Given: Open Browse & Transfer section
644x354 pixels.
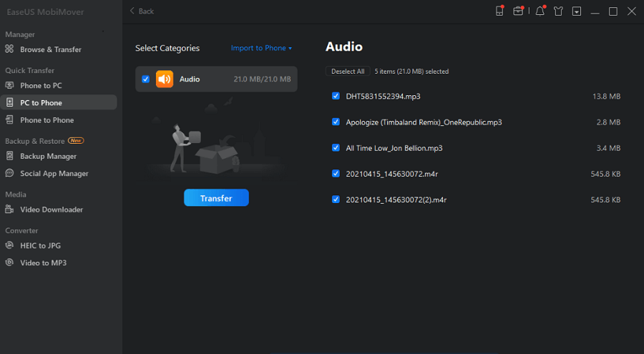Looking at the screenshot, I should [51, 49].
